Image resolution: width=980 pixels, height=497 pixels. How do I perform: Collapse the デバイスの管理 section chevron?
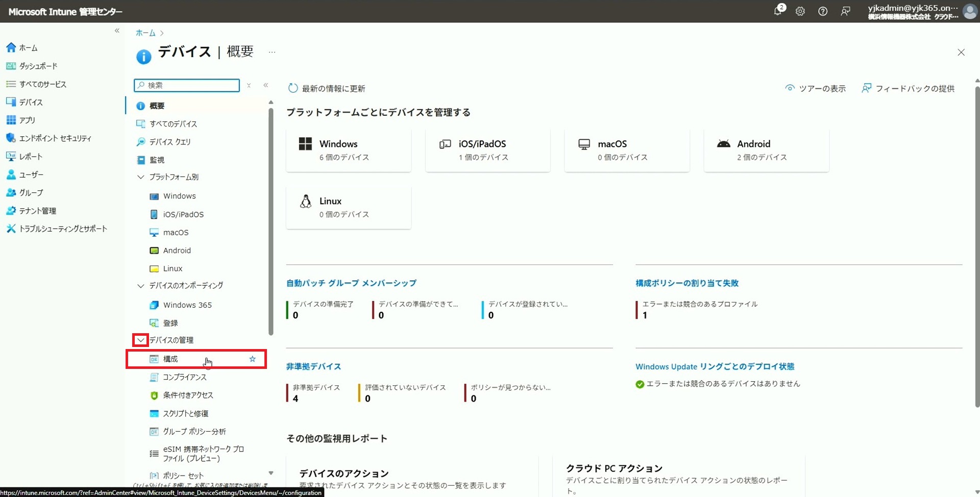coord(140,340)
